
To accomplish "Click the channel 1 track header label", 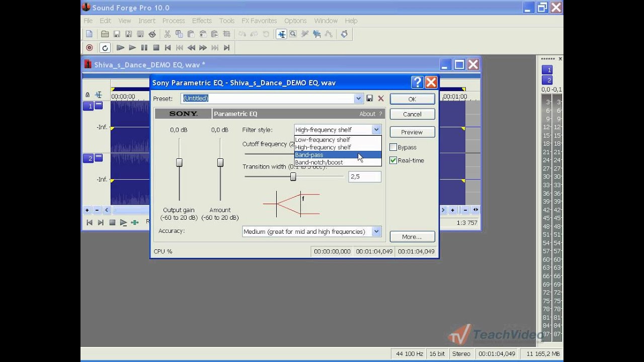I will pyautogui.click(x=89, y=106).
